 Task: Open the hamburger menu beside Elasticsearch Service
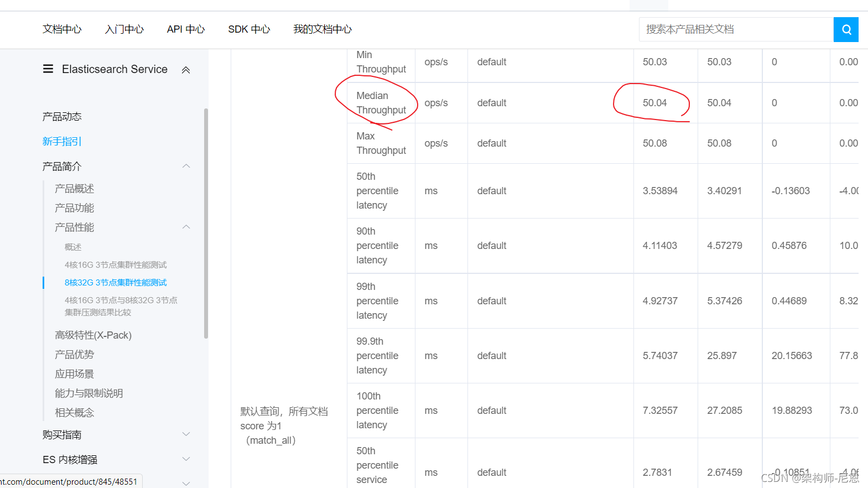click(x=48, y=69)
